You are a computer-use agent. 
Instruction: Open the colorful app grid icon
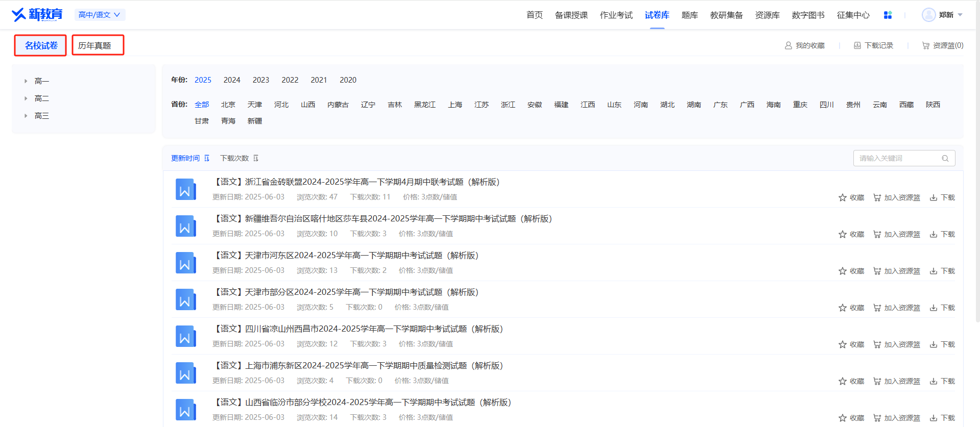pyautogui.click(x=888, y=15)
